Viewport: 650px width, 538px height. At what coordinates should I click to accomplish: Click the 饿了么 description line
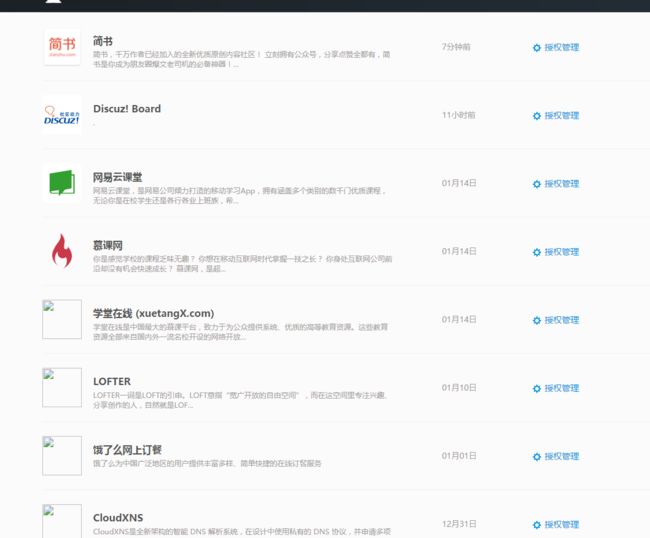[x=207, y=463]
